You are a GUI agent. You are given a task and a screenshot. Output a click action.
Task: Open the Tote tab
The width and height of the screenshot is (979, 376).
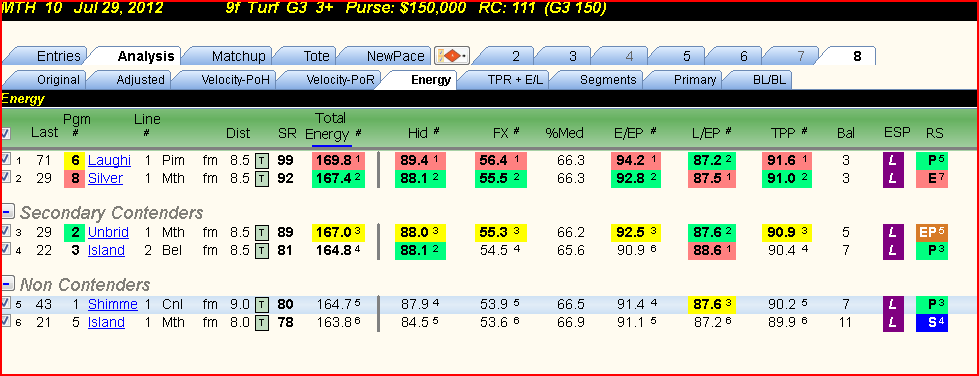pos(311,56)
